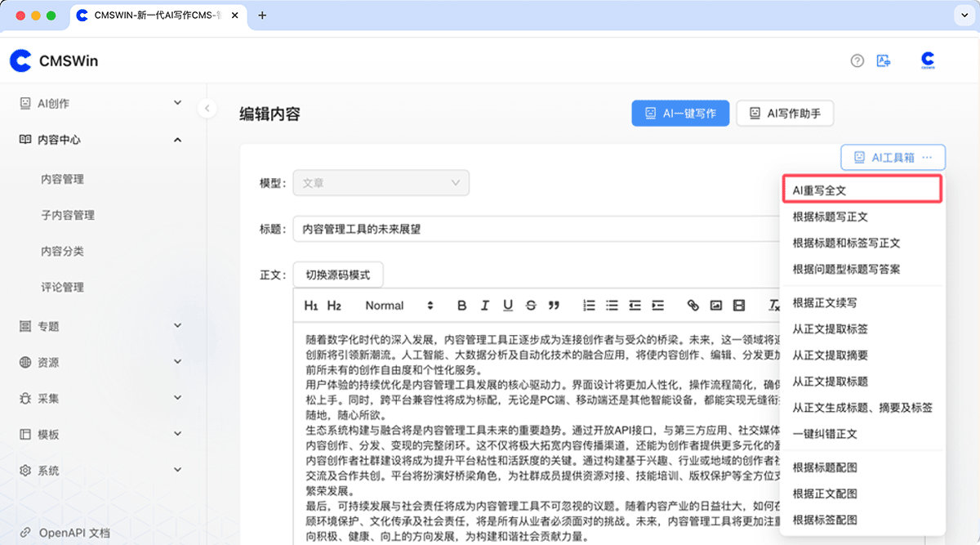980x545 pixels.
Task: Click the insert link icon
Action: 693,306
